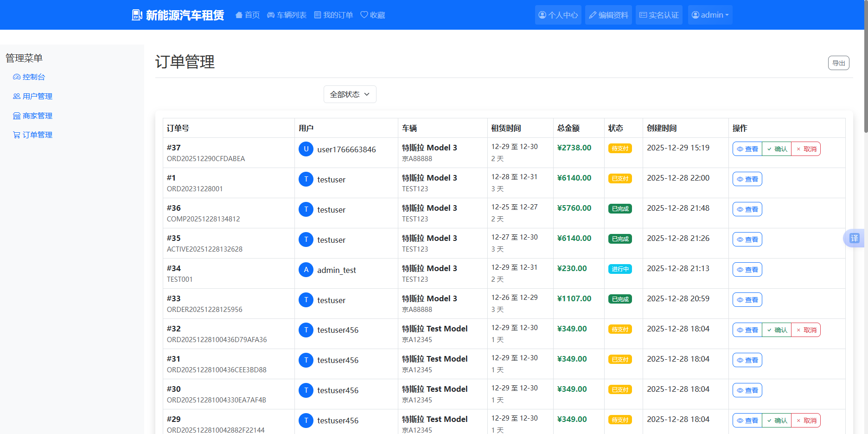This screenshot has width=868, height=434.
Task: View order #29 details
Action: [747, 421]
